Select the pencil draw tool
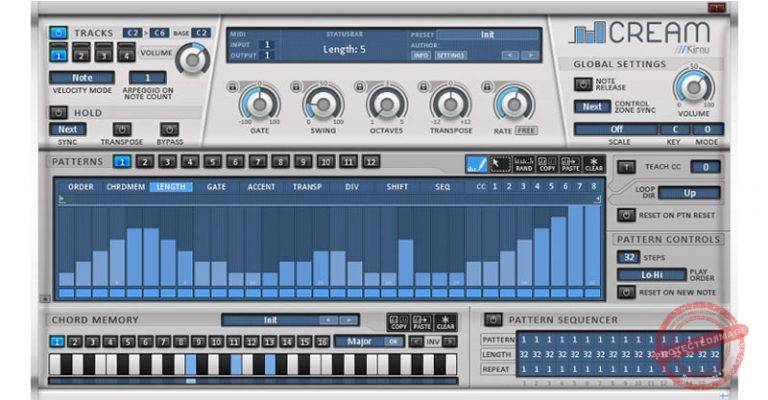The image size is (768, 400). [476, 164]
